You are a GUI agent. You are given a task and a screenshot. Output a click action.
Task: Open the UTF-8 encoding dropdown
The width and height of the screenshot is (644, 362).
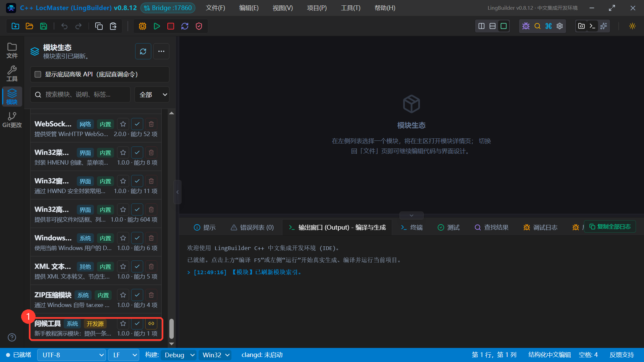pos(72,355)
